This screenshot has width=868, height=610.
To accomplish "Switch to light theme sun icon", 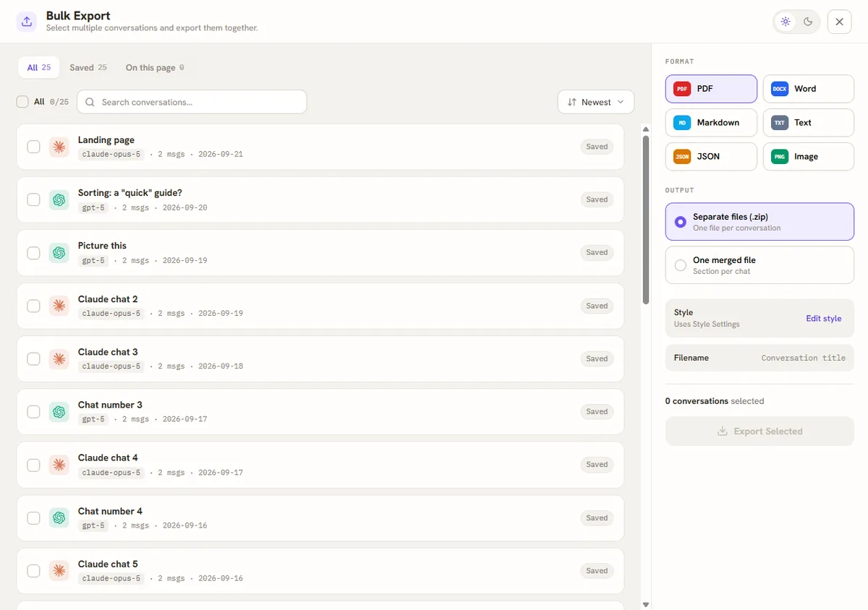I will pyautogui.click(x=786, y=22).
